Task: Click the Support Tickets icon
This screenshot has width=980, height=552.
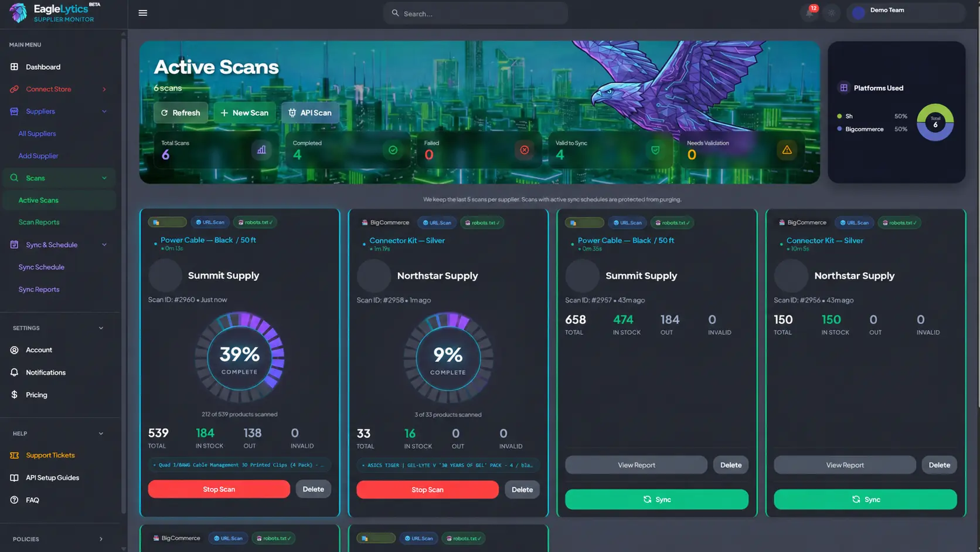Action: coord(14,455)
